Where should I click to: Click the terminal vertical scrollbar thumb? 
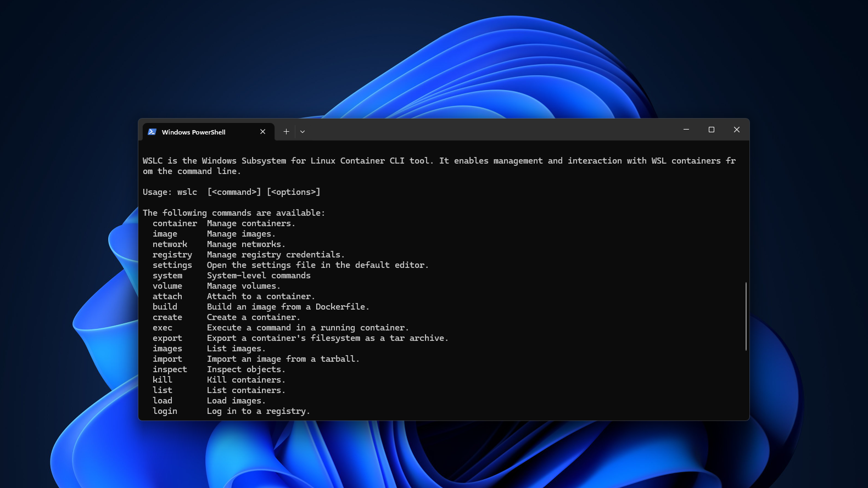746,316
